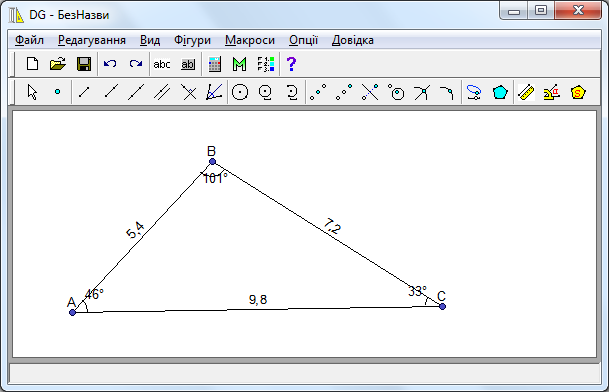Screen dimensions: 609x392
Task: Create a new document via blank page icon
Action: (x=32, y=64)
